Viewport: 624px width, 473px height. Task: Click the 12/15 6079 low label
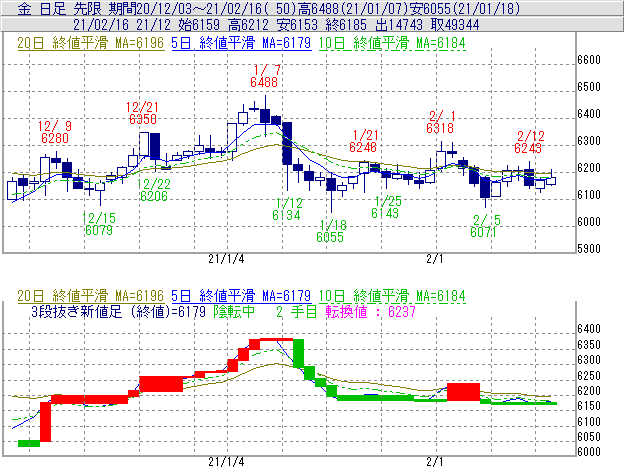[99, 224]
